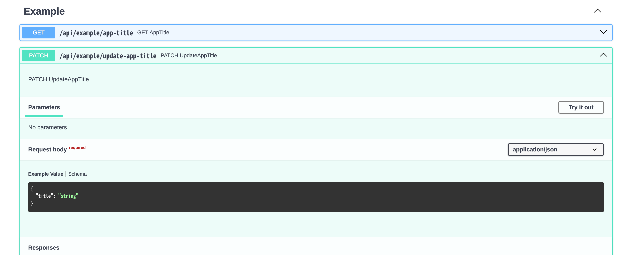
Task: Switch to the Schema tab
Action: (77, 174)
